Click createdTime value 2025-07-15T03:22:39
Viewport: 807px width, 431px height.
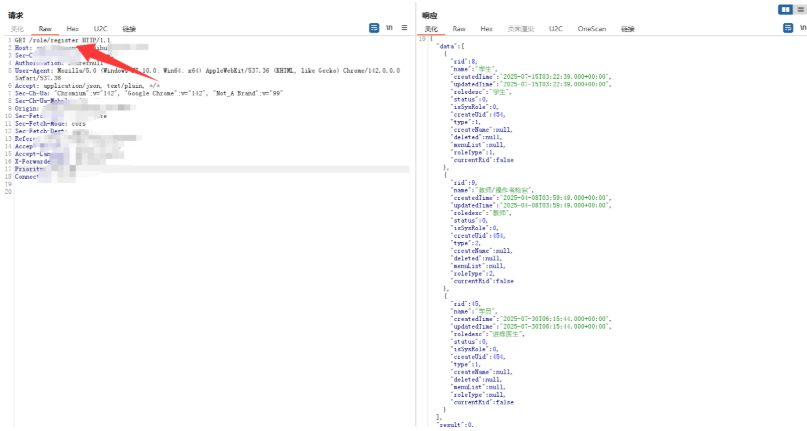(x=554, y=77)
